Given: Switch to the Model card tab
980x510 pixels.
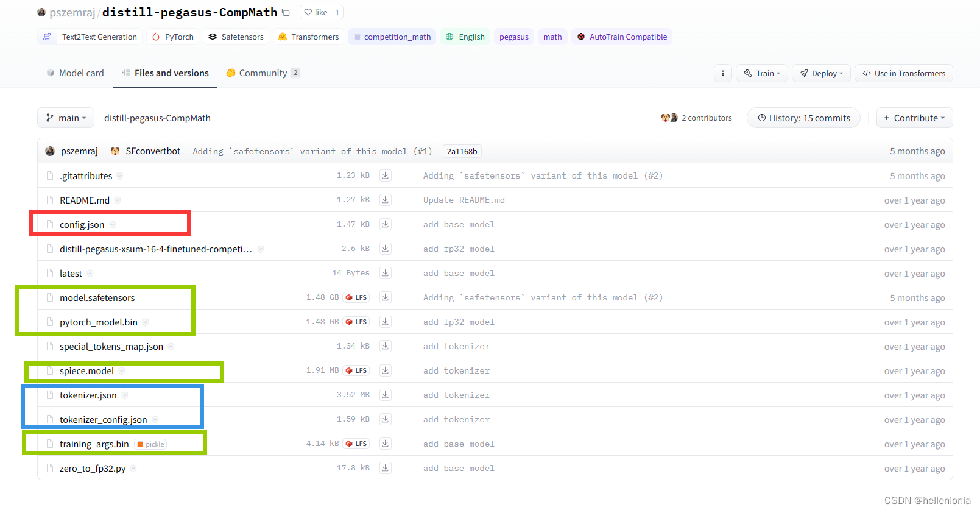Looking at the screenshot, I should pos(76,73).
